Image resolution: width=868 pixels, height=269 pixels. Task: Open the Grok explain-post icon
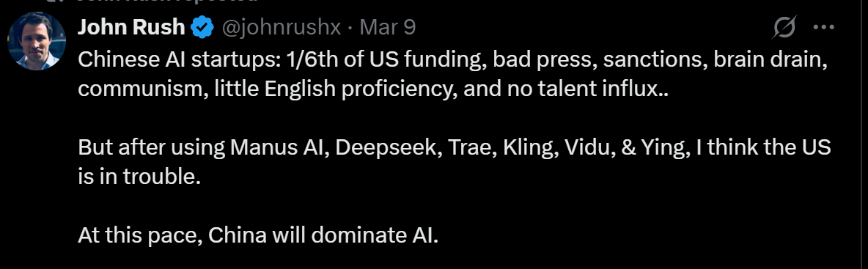[784, 27]
